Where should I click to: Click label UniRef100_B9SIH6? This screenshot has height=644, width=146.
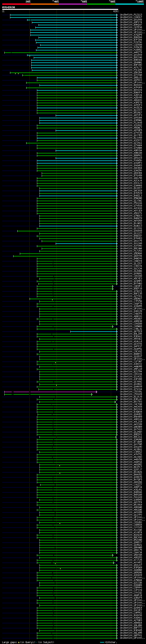click(x=131, y=58)
